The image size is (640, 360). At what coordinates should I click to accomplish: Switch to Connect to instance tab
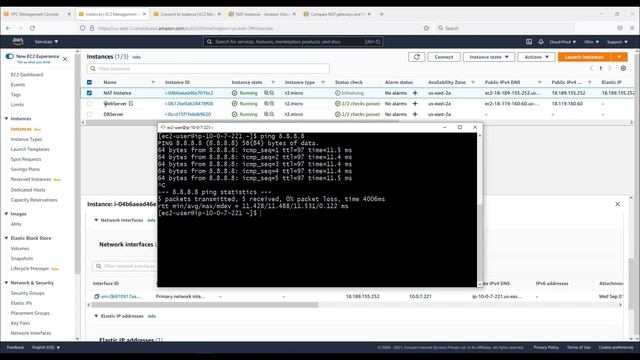[x=187, y=14]
